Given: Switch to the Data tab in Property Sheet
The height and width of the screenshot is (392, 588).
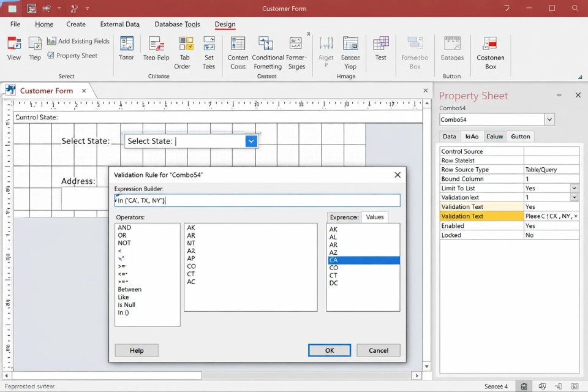Looking at the screenshot, I should click(x=449, y=136).
